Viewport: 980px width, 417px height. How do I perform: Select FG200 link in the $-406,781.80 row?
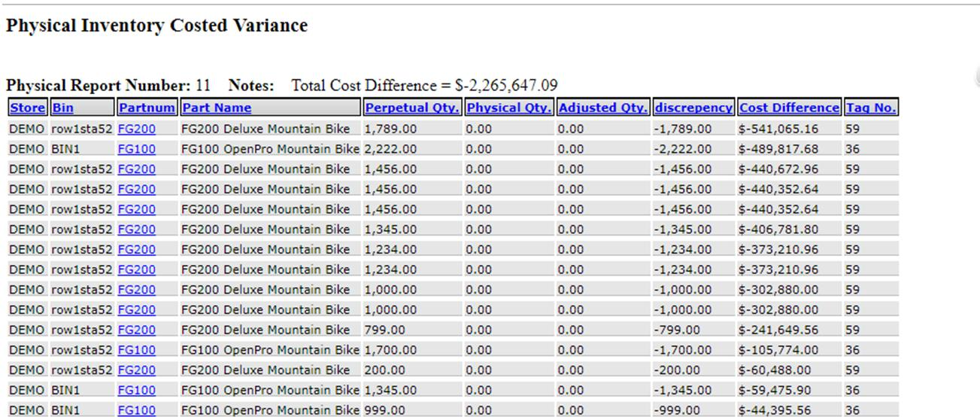[136, 230]
